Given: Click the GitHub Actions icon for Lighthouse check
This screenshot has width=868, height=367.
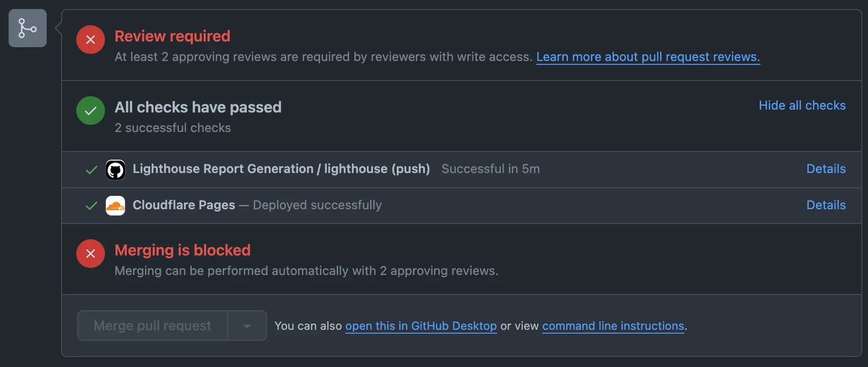Looking at the screenshot, I should point(115,170).
